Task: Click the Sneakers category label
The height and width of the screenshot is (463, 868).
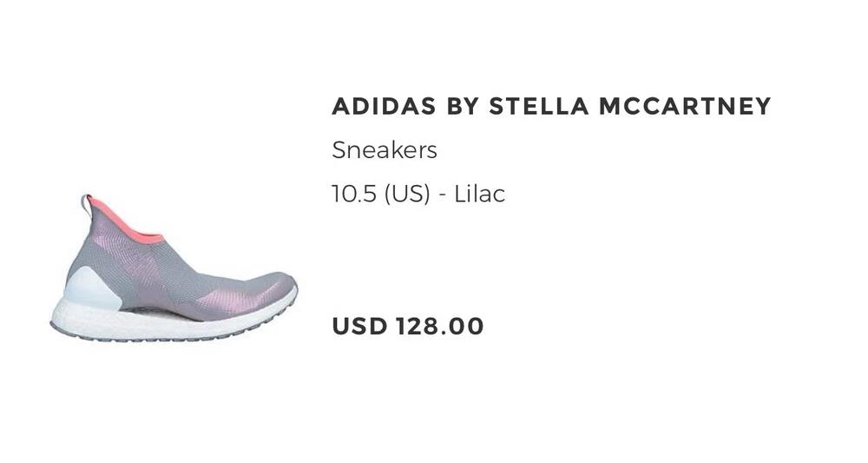Action: click(384, 150)
